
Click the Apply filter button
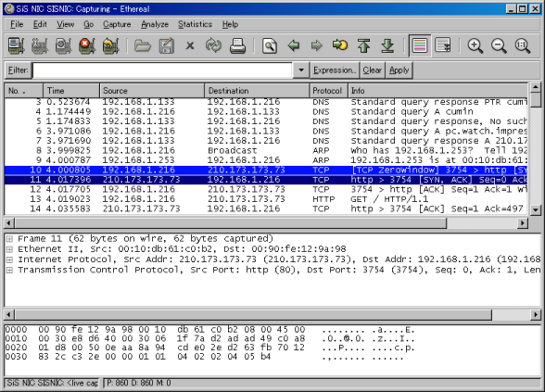399,70
